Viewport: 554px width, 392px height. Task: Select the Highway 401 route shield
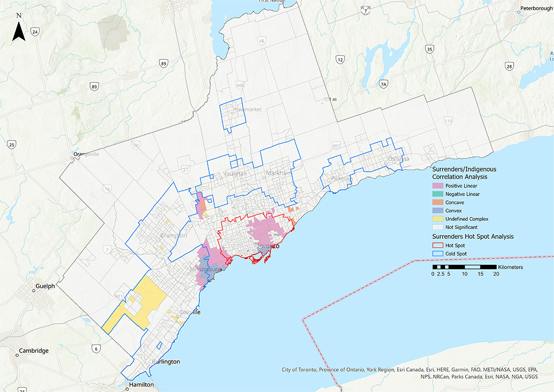click(x=119, y=296)
